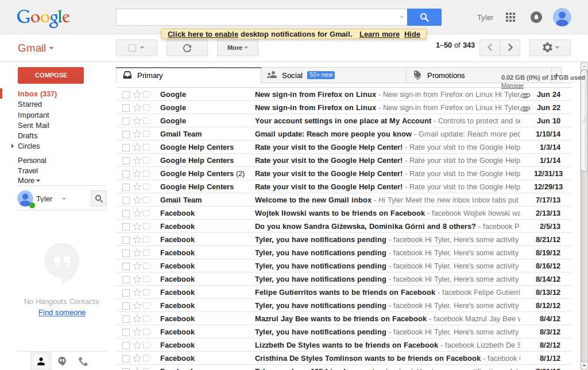Viewport: 588px width, 370px height.
Task: Check the select-all checkbox in toolbar
Action: [x=132, y=48]
